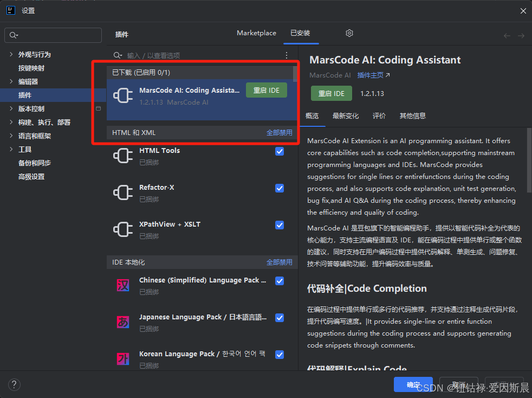Select the HTML Tools plugin row
This screenshot has height=398, width=532.
(202, 156)
